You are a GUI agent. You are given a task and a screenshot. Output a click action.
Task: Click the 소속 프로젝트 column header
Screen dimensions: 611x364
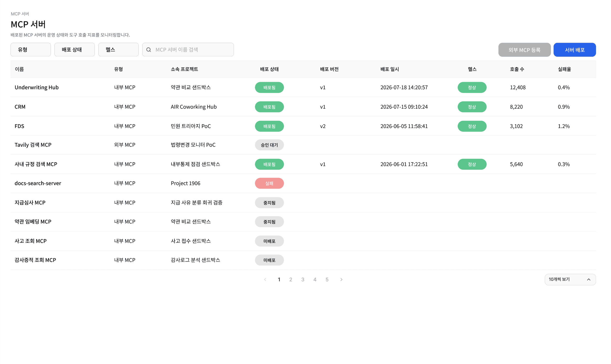[184, 69]
